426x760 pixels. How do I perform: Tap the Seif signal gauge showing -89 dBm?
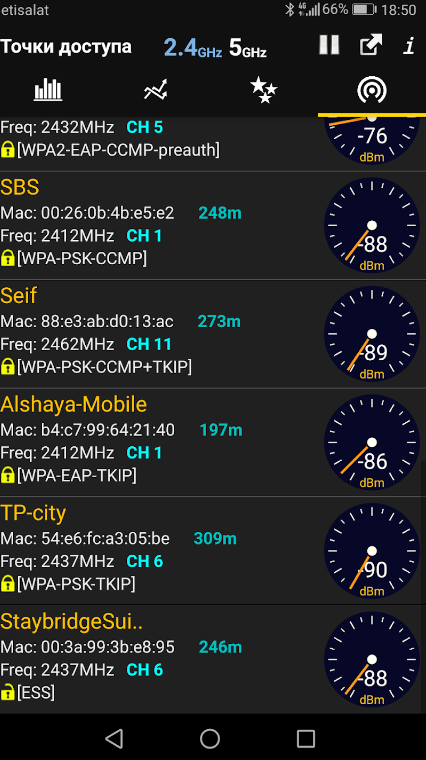372,334
